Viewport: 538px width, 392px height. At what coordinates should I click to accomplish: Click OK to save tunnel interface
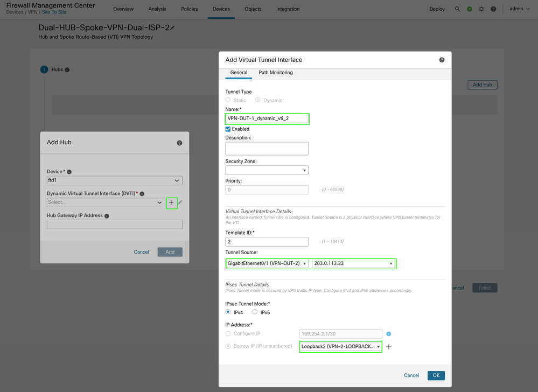[x=436, y=375]
